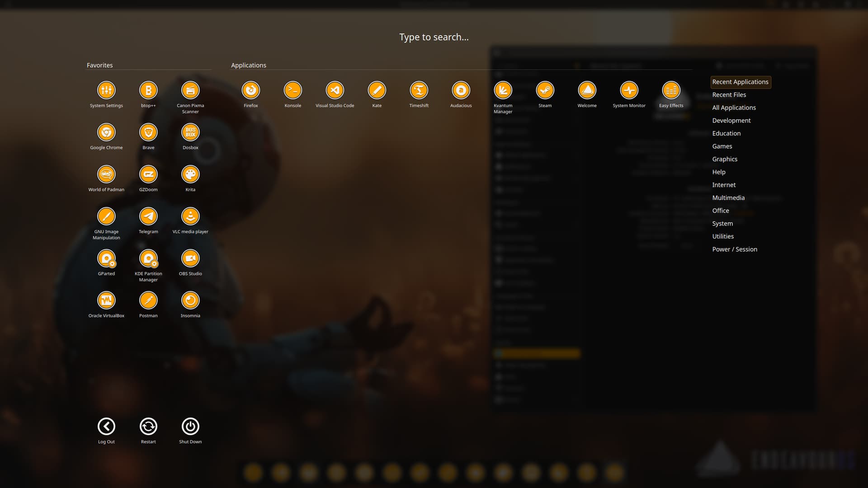868x488 pixels.
Task: Launch Firefox from recent applications
Action: [250, 90]
